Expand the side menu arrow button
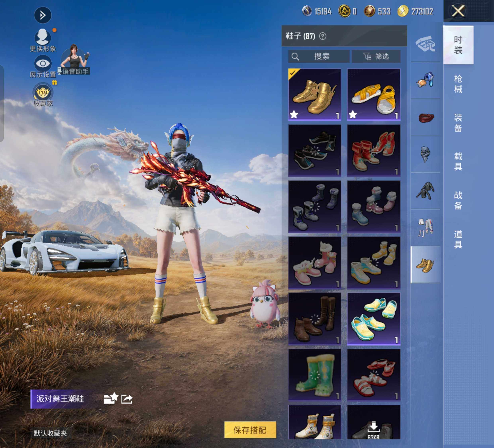This screenshot has width=494, height=448. pyautogui.click(x=43, y=15)
